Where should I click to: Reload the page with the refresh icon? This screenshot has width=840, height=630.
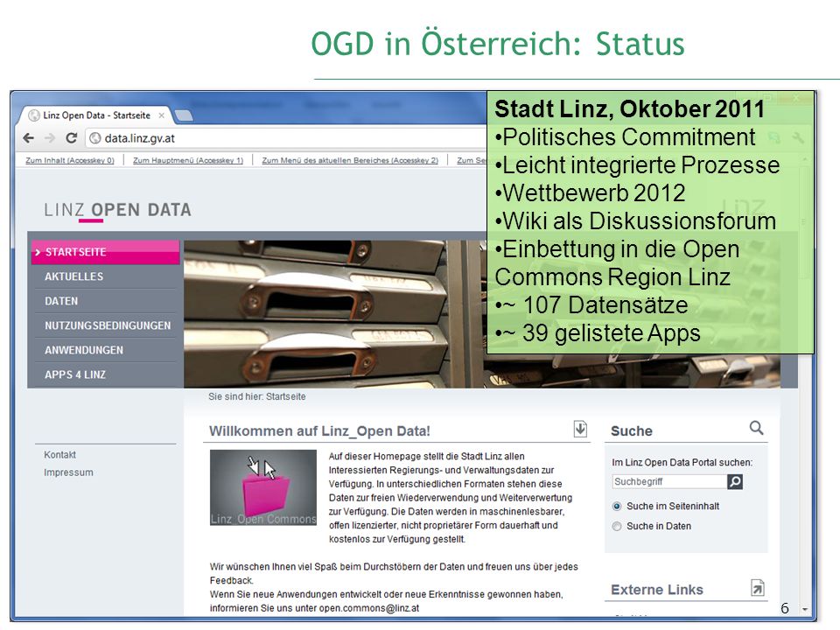(71, 138)
